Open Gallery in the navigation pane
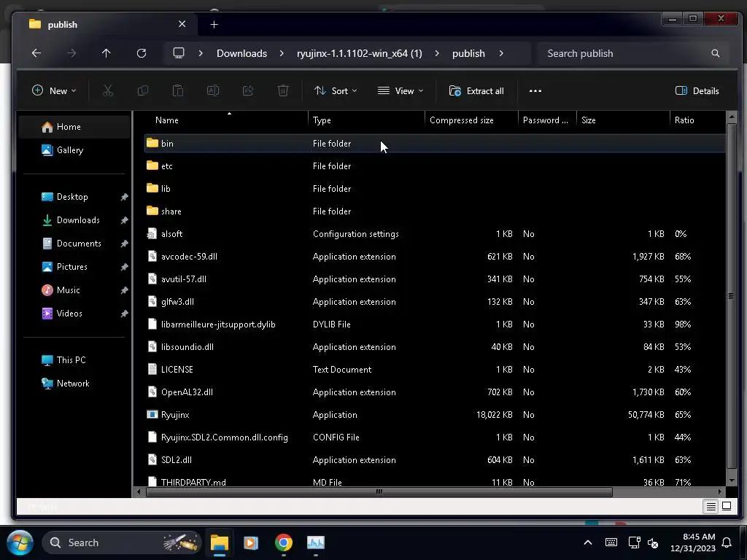 click(74, 150)
